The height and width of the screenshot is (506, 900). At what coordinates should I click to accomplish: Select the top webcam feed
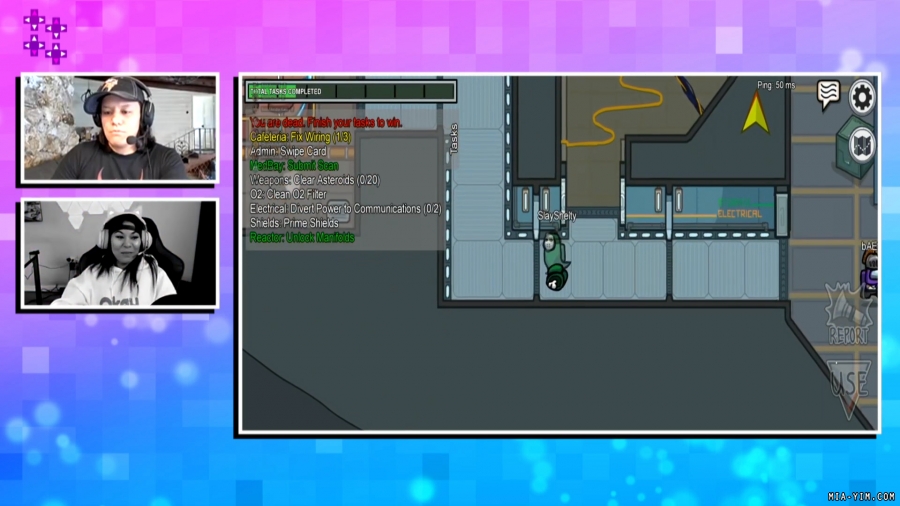click(119, 128)
